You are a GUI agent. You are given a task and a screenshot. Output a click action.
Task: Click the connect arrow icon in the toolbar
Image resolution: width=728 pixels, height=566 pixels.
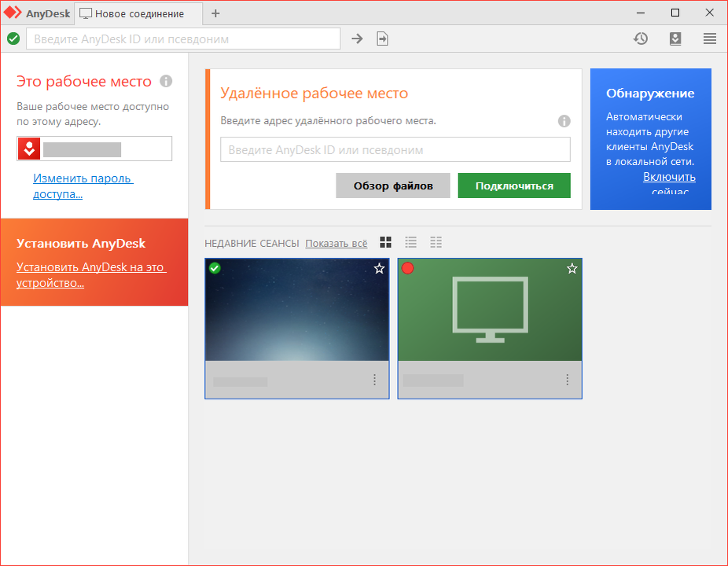pos(357,39)
